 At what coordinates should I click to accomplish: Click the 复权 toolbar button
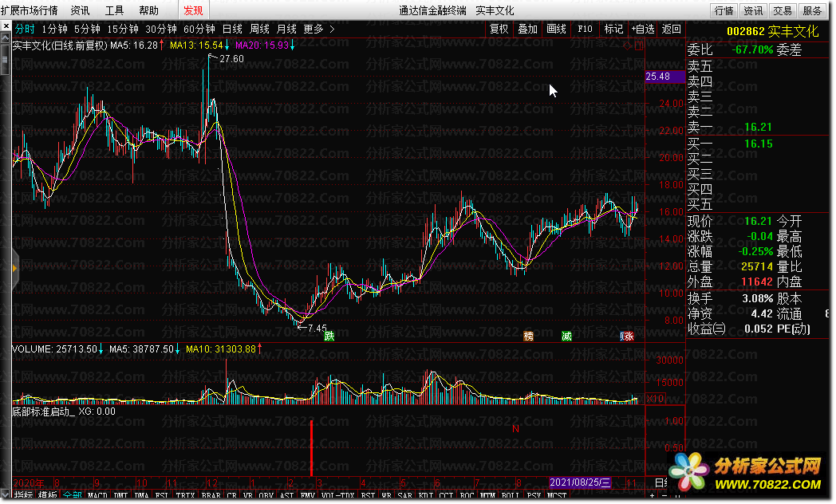click(499, 29)
